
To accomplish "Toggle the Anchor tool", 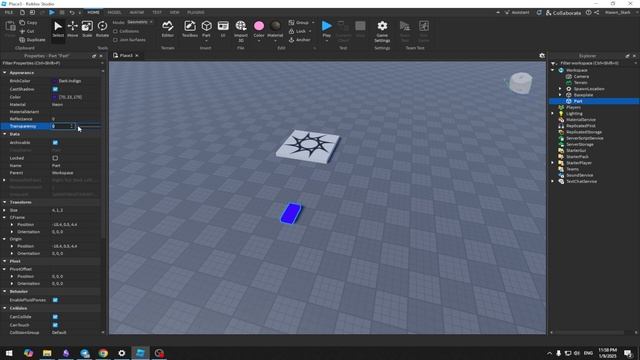I will point(300,40).
